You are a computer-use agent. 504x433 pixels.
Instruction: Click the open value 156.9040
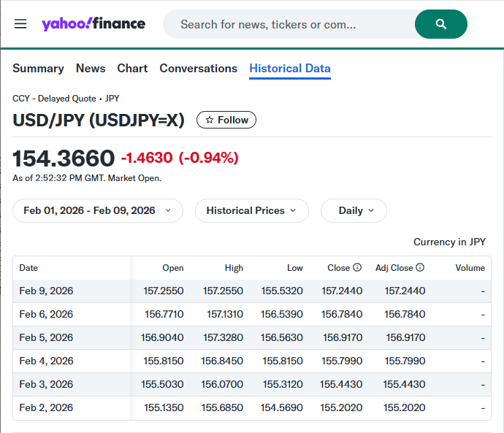[162, 337]
